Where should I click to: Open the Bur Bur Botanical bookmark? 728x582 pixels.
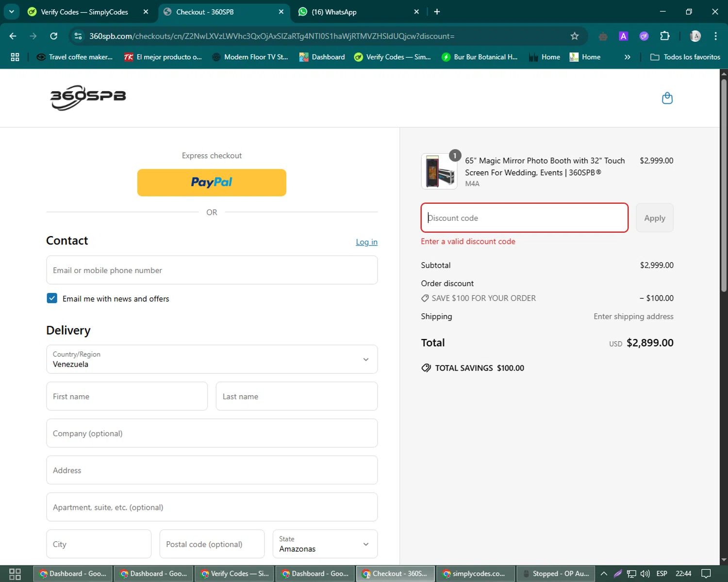pyautogui.click(x=480, y=57)
